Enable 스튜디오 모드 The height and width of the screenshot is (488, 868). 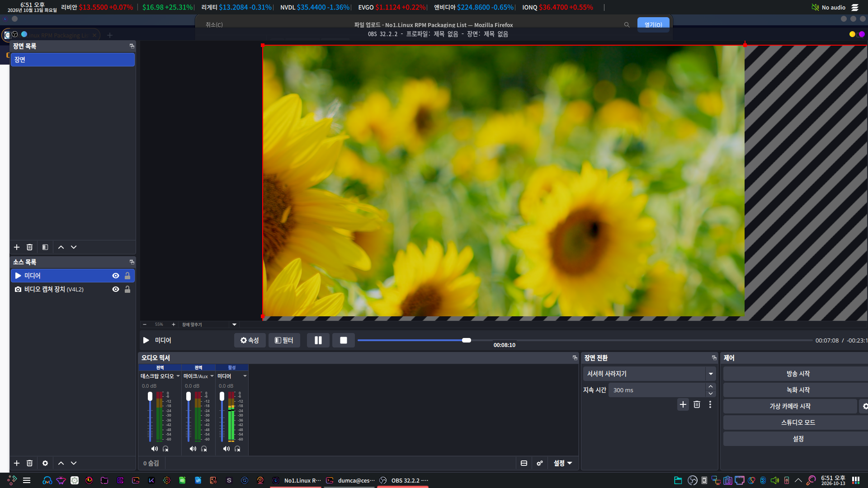[x=797, y=422]
